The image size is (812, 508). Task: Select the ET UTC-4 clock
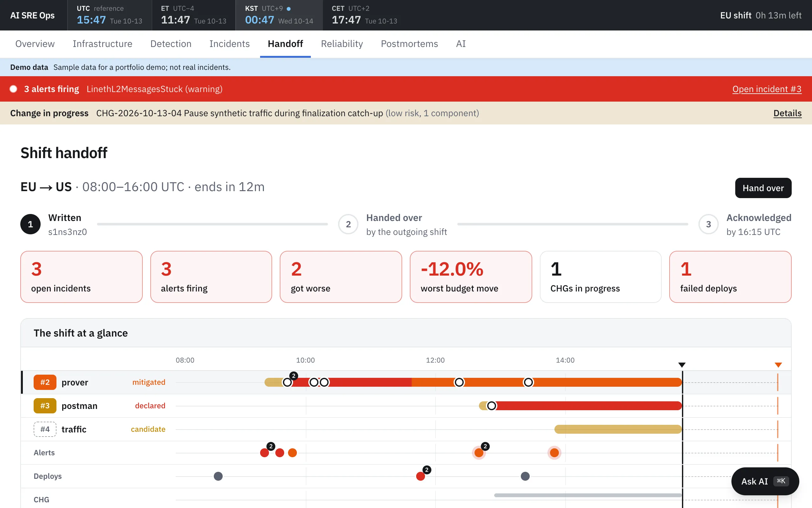(x=193, y=15)
